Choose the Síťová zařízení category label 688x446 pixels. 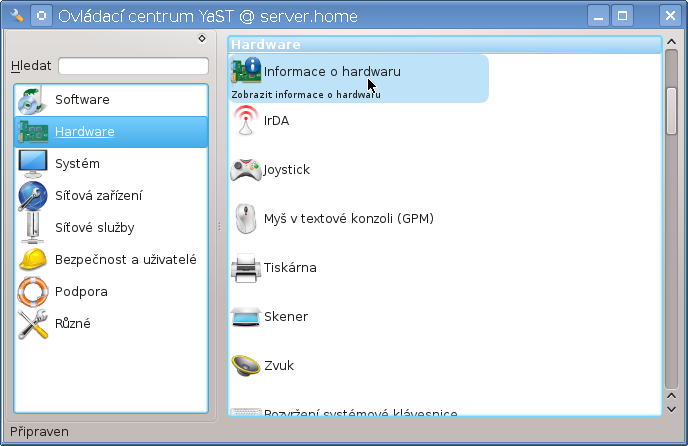coord(99,196)
